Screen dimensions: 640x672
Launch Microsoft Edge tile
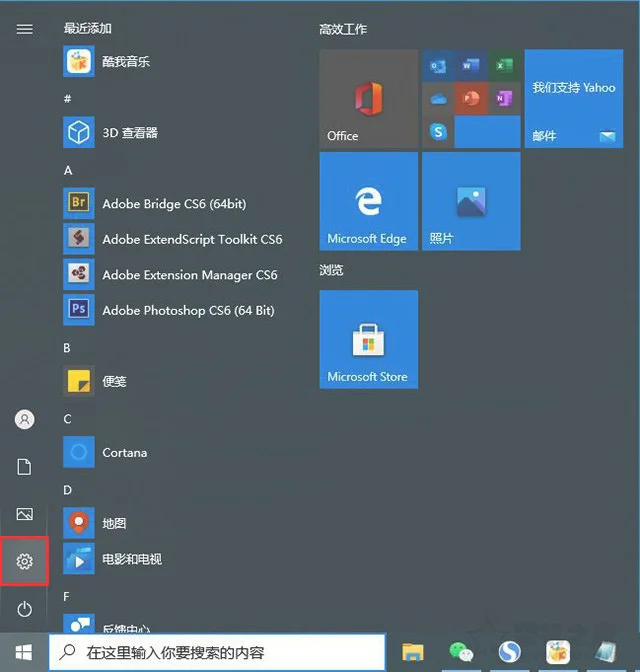369,201
